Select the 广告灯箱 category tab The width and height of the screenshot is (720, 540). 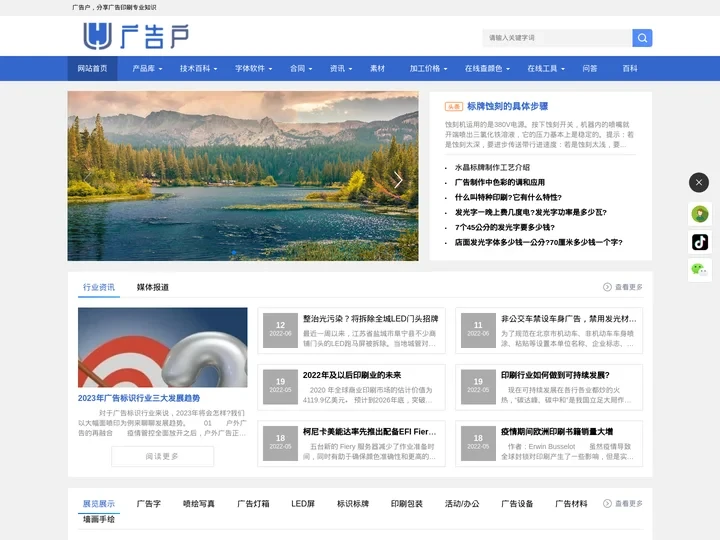253,504
